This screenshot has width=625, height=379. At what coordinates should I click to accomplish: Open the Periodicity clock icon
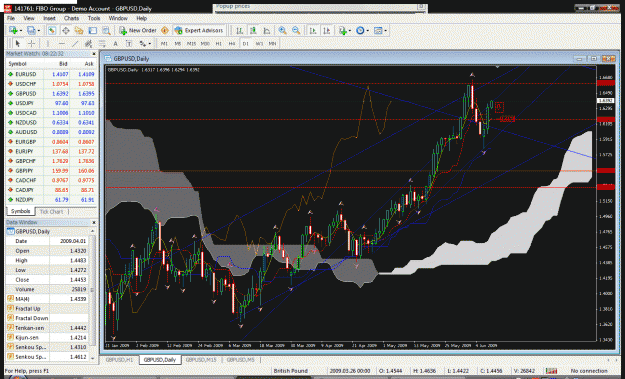[x=360, y=30]
